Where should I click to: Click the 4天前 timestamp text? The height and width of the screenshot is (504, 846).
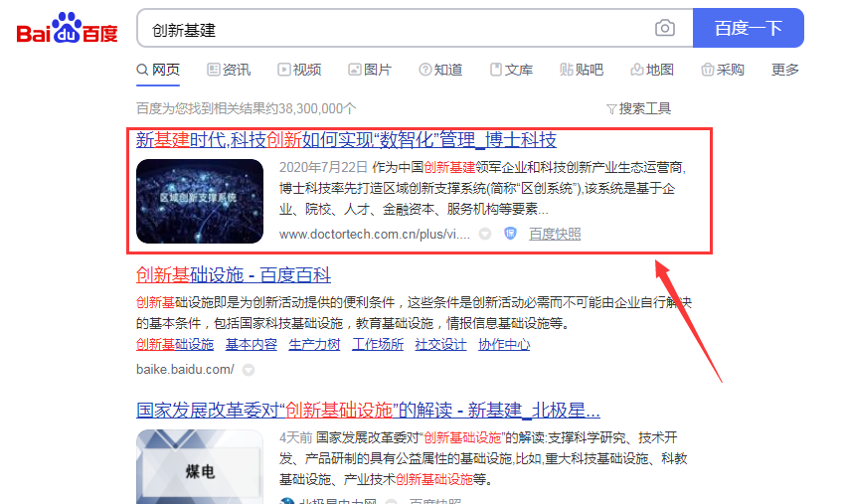click(x=295, y=437)
